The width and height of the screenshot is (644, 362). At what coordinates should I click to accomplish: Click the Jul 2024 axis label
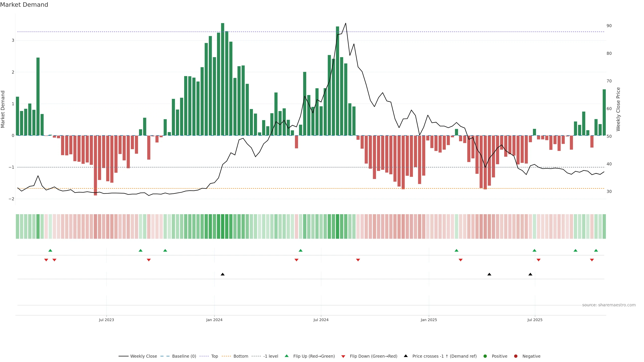(321, 320)
